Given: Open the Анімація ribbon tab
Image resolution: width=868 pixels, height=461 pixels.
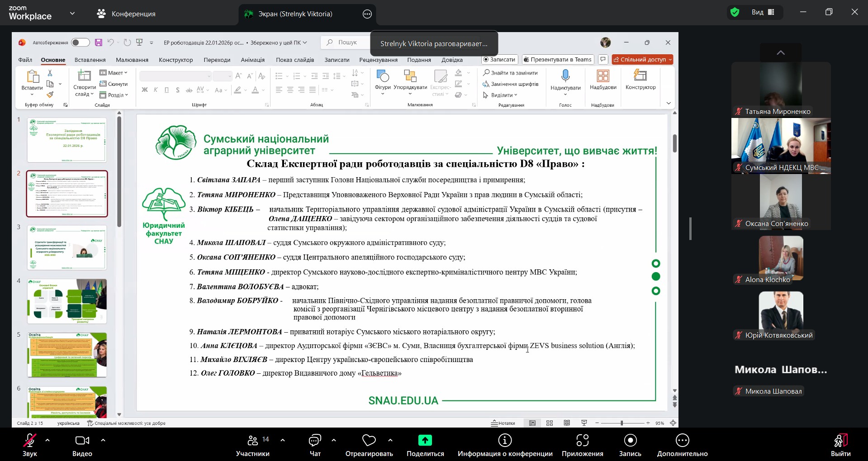Looking at the screenshot, I should click(252, 60).
